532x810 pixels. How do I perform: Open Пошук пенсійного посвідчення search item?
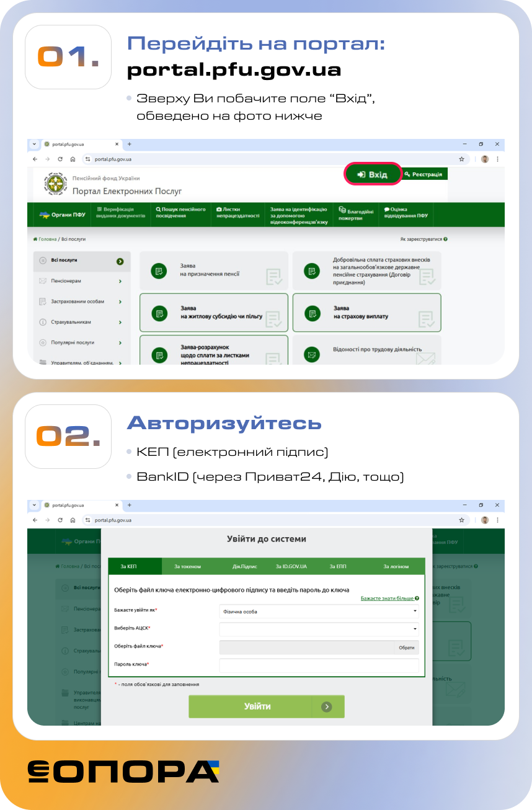[180, 213]
